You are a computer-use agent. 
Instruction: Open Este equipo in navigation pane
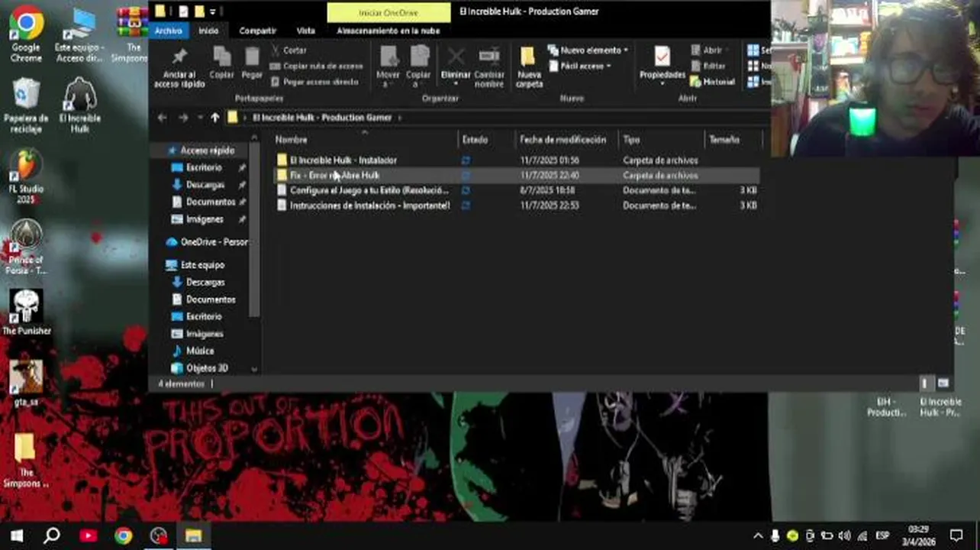202,265
